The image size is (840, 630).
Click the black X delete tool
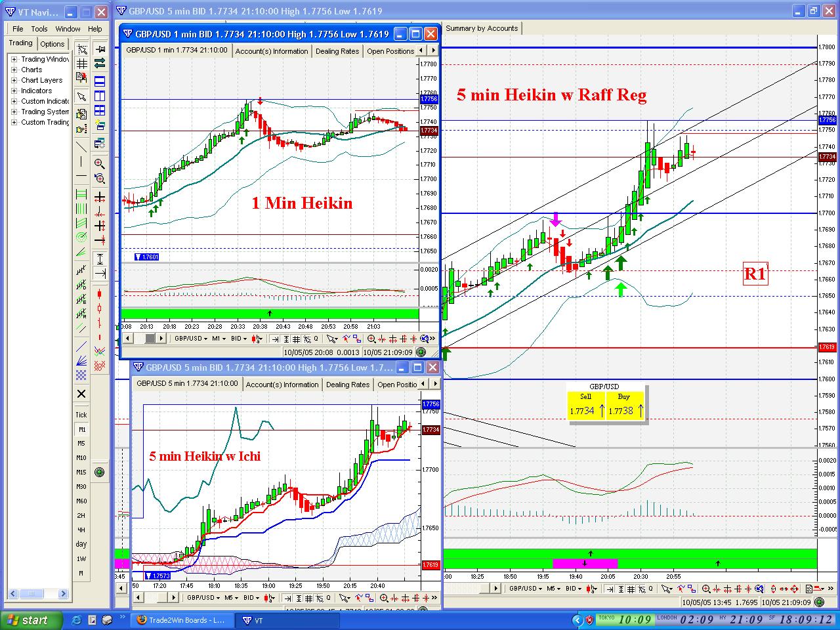[x=81, y=394]
